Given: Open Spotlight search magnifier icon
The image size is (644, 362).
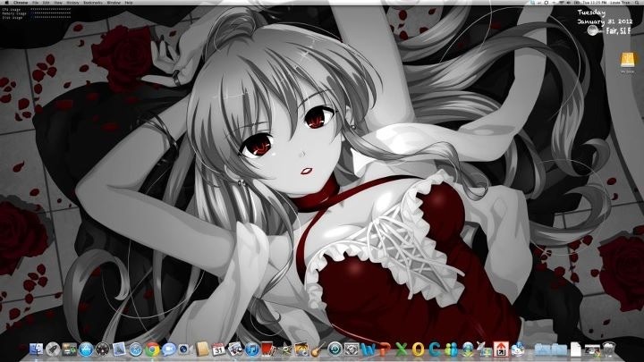Looking at the screenshot, I should [637, 3].
